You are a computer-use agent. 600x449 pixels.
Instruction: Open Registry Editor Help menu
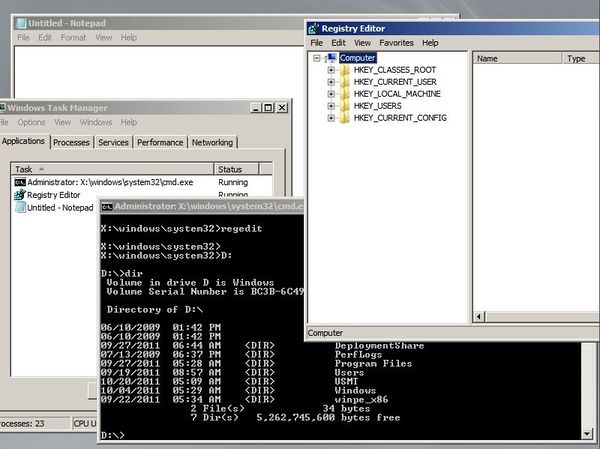coord(430,43)
